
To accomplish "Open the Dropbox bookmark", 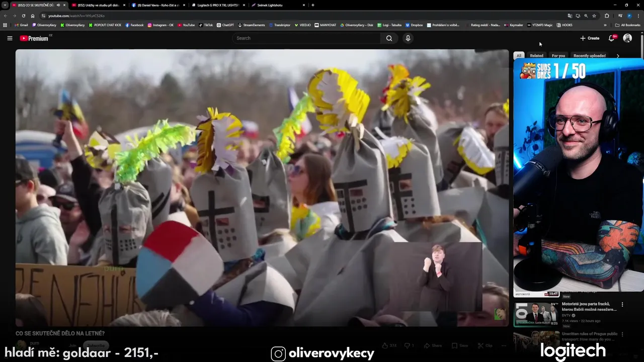I will pos(414,25).
